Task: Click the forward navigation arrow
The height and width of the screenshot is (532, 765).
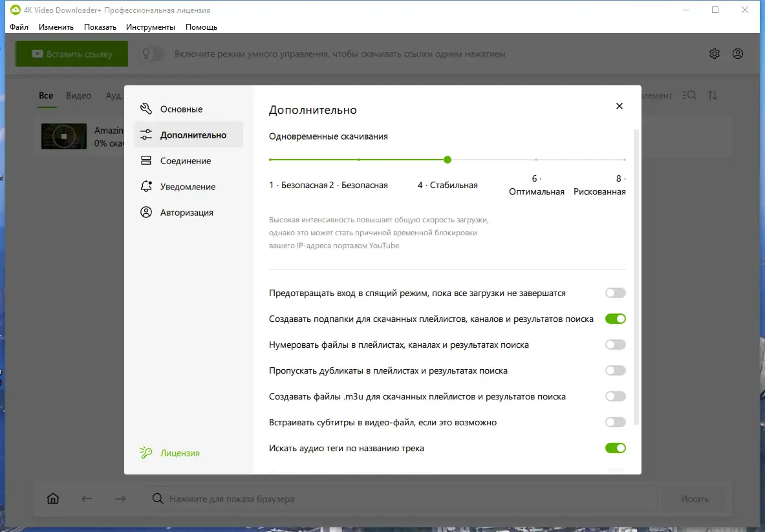Action: coord(120,498)
